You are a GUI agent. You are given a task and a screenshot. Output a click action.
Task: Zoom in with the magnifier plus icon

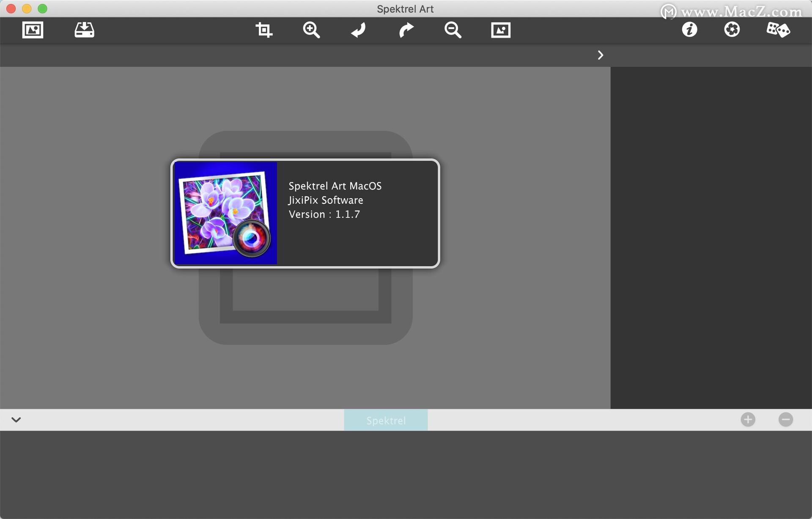point(311,30)
